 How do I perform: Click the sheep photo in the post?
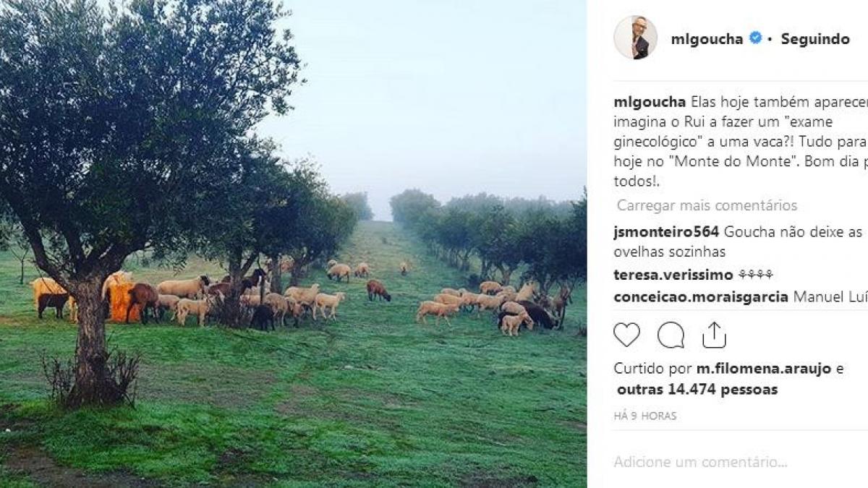(x=293, y=244)
